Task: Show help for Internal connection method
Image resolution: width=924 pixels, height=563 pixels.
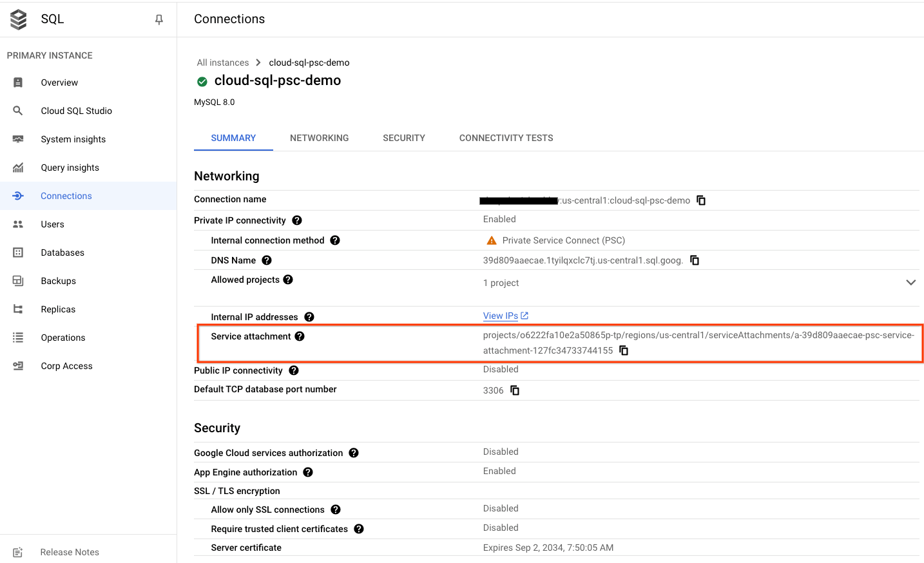Action: click(x=335, y=240)
